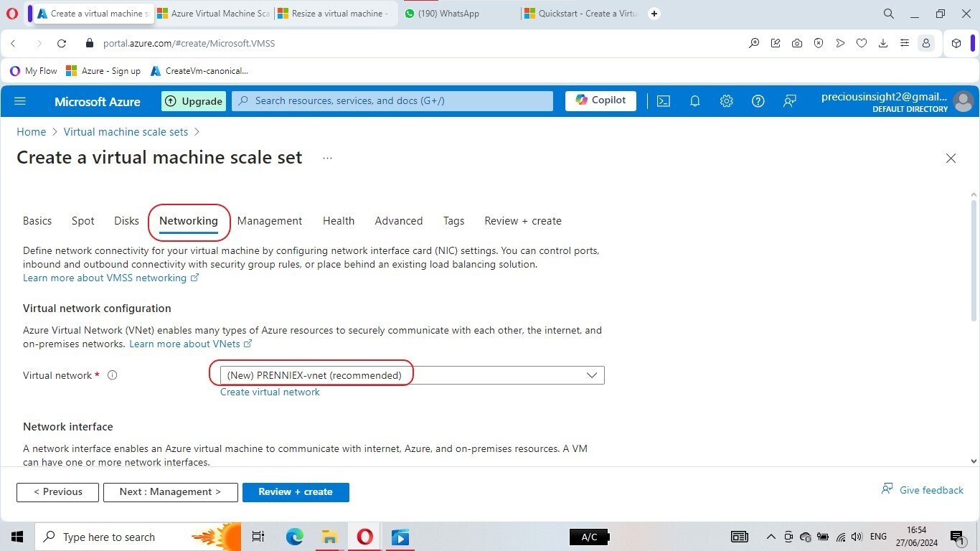Go to the Advanced tab
The width and height of the screenshot is (980, 551).
(x=399, y=221)
